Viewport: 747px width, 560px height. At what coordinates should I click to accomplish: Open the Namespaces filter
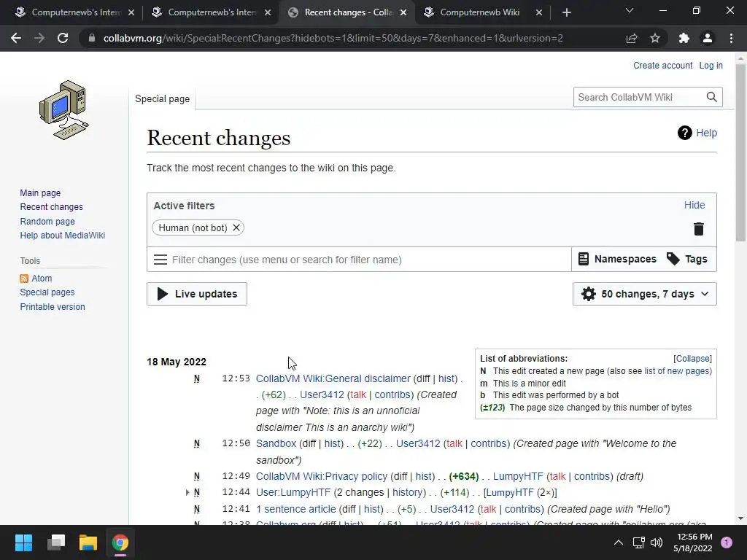pyautogui.click(x=617, y=259)
